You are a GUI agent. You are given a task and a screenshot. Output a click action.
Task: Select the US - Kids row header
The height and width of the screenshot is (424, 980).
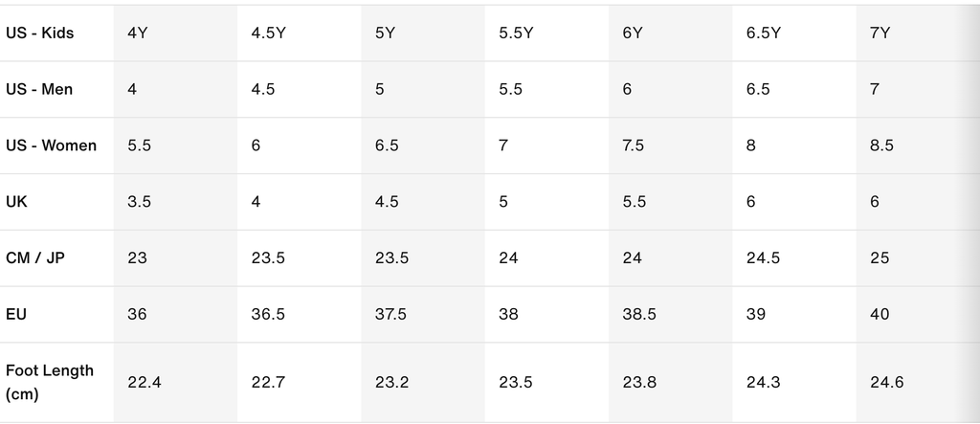40,33
